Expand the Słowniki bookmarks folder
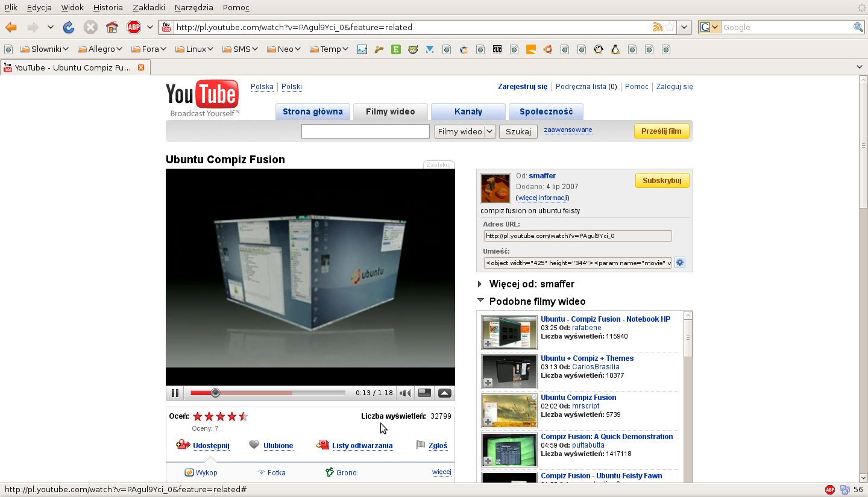 tap(45, 49)
